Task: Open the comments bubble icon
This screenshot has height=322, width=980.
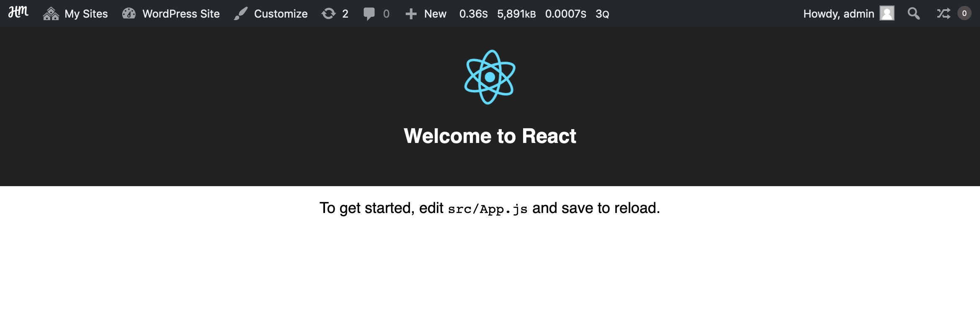Action: point(370,13)
